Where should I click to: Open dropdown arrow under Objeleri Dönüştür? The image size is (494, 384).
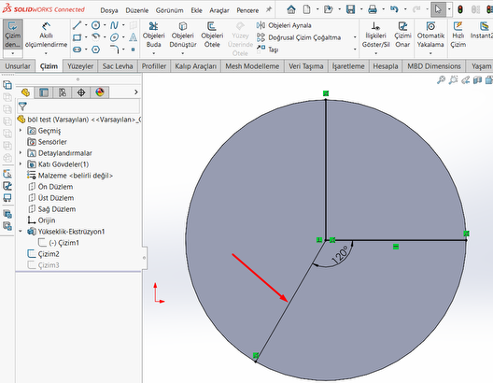(183, 53)
